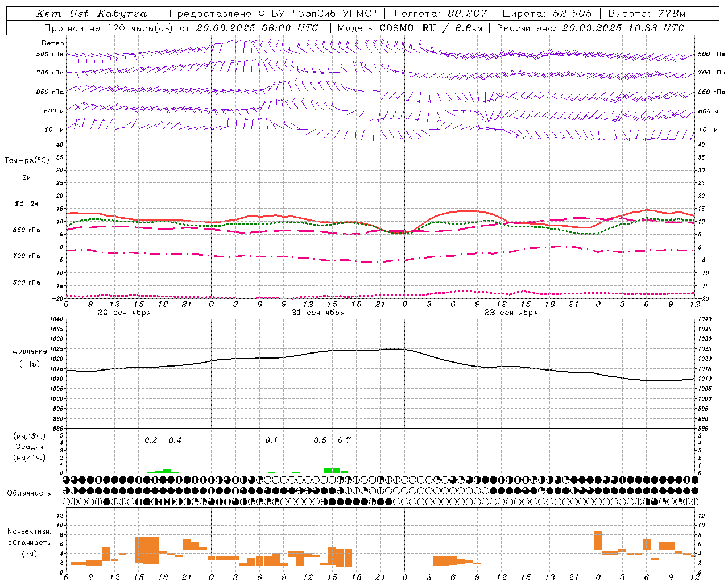Select the 'Долгота: 88.267' header text

440,14
